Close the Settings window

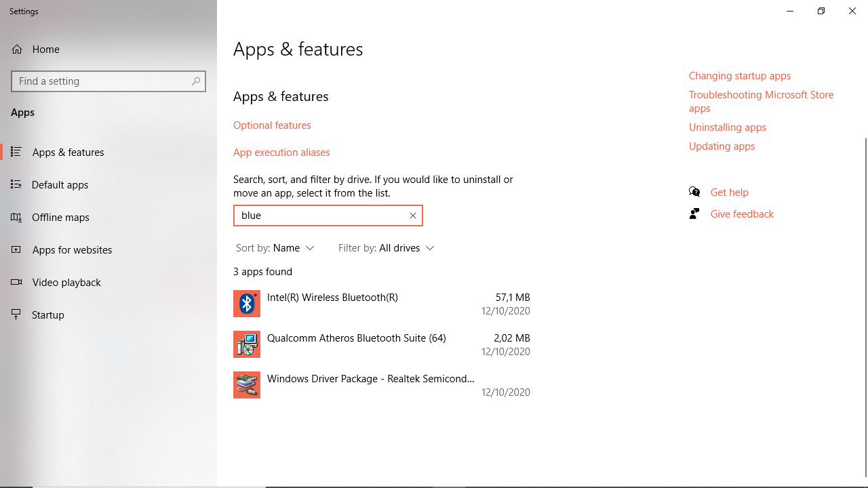[x=852, y=11]
